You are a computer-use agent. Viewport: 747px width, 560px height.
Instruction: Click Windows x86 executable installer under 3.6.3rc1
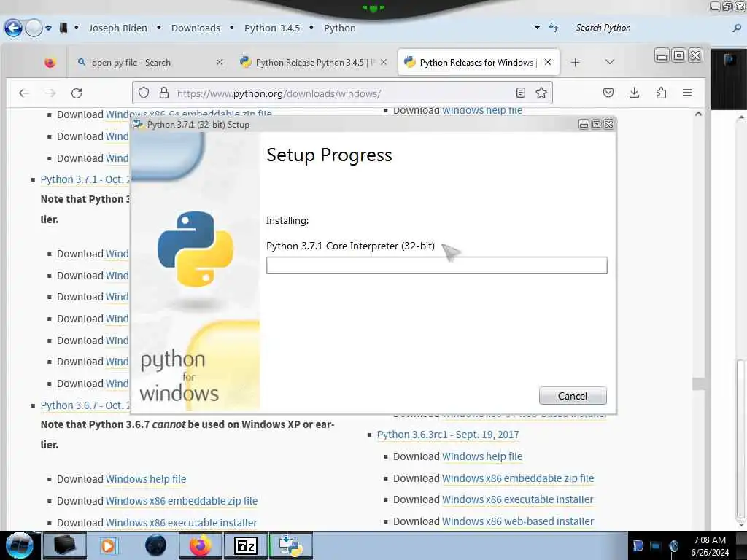[517, 500]
